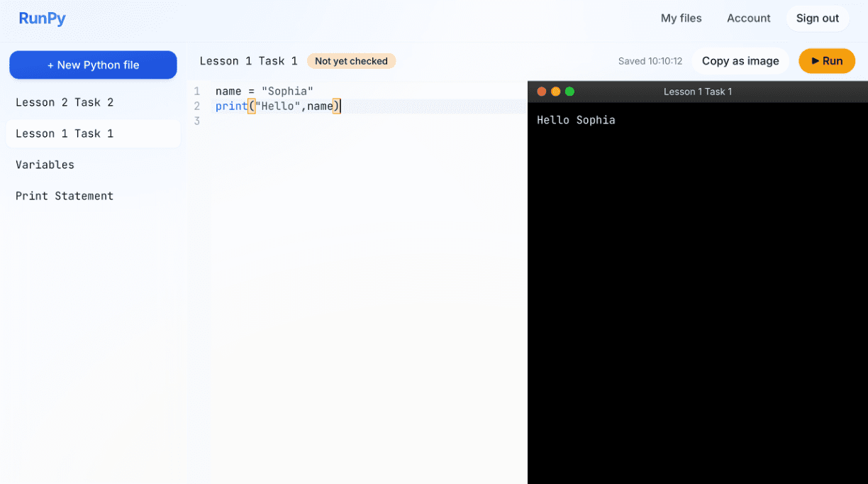Open Lesson 2 Task 2 file
The width and height of the screenshot is (868, 484).
pyautogui.click(x=93, y=102)
